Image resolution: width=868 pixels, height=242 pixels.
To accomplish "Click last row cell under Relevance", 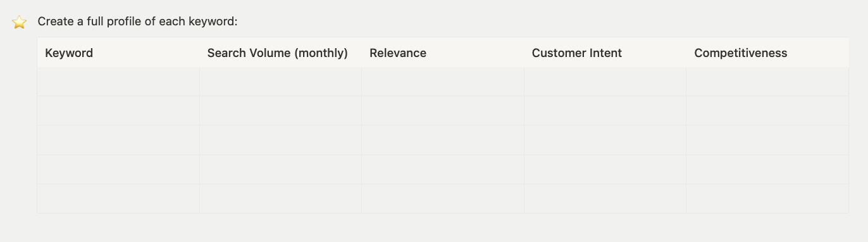I will pos(443,199).
